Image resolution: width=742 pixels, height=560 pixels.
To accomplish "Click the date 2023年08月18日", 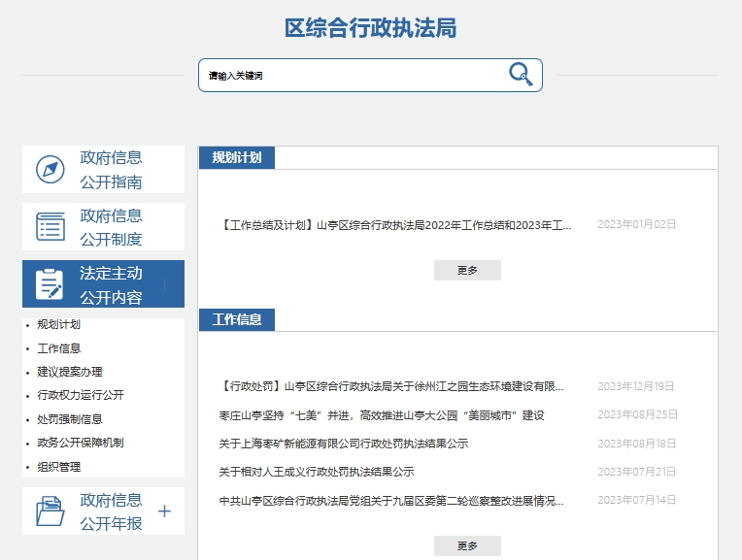I will [636, 444].
